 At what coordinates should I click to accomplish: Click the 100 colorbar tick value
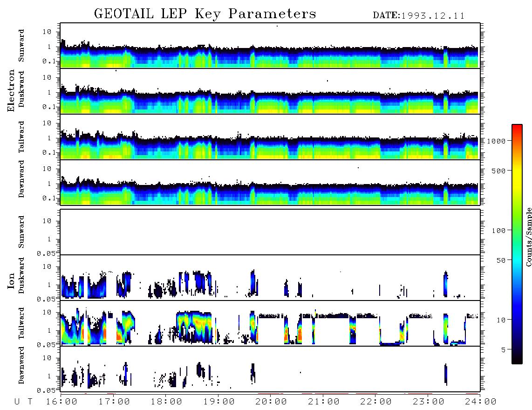pyautogui.click(x=498, y=231)
